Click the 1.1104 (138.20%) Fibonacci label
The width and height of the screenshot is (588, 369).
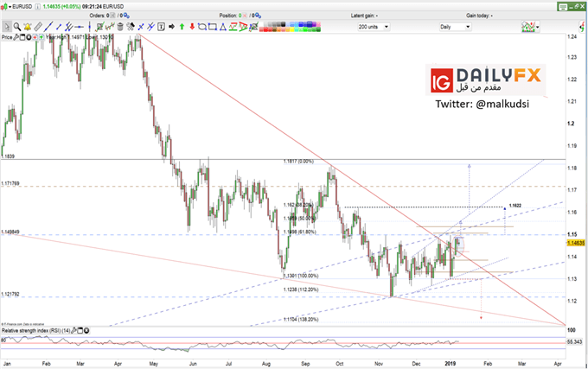(x=301, y=320)
